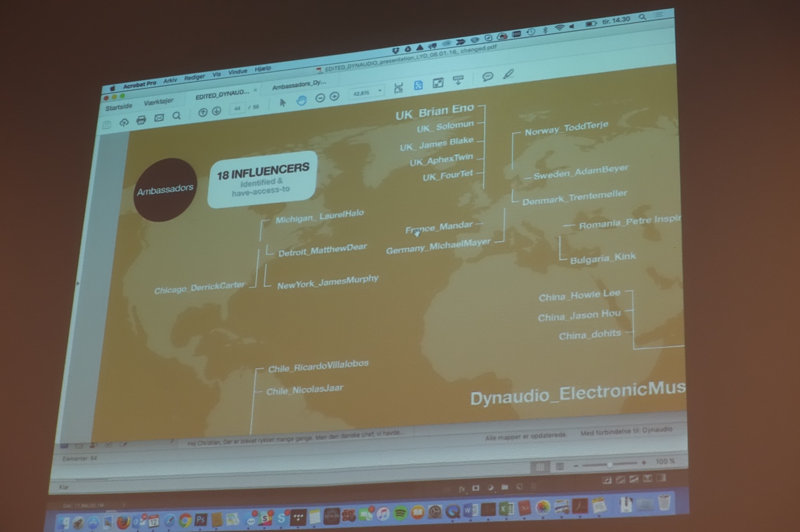Click the full screen mode icon
This screenshot has width=800, height=532.
[438, 83]
